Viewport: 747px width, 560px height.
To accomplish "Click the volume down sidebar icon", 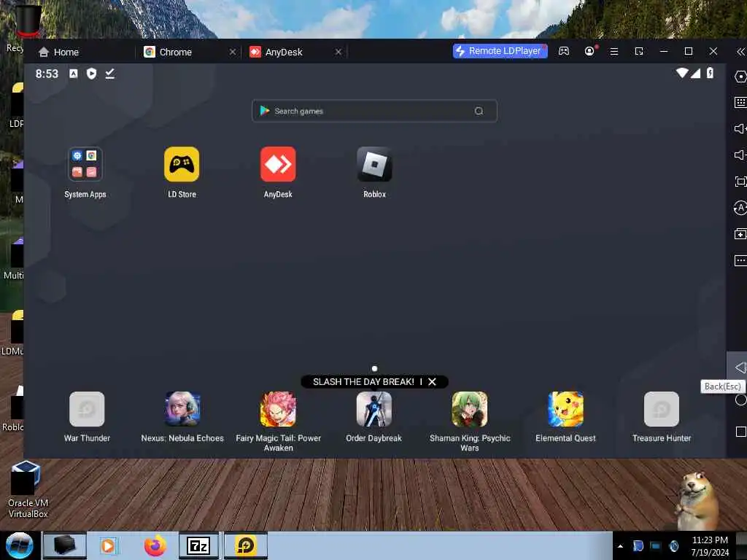I will point(740,155).
